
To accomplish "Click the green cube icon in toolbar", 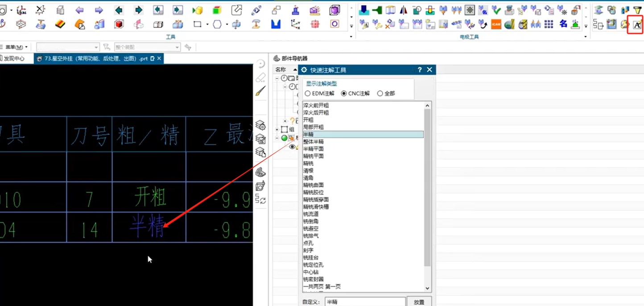I will pos(217,10).
